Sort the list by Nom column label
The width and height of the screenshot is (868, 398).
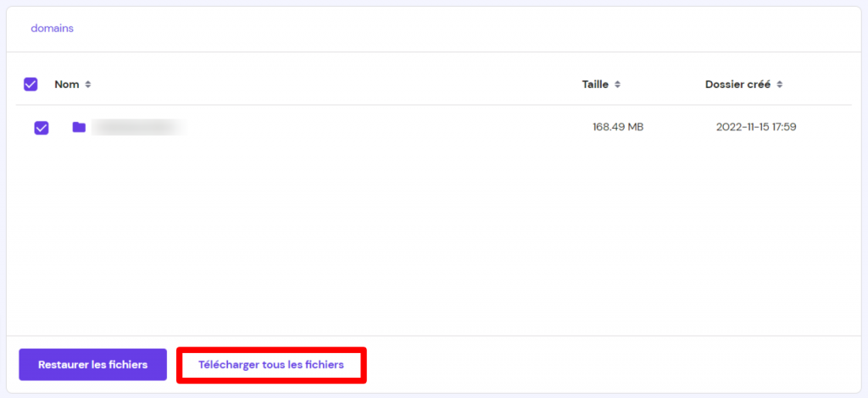(x=66, y=84)
